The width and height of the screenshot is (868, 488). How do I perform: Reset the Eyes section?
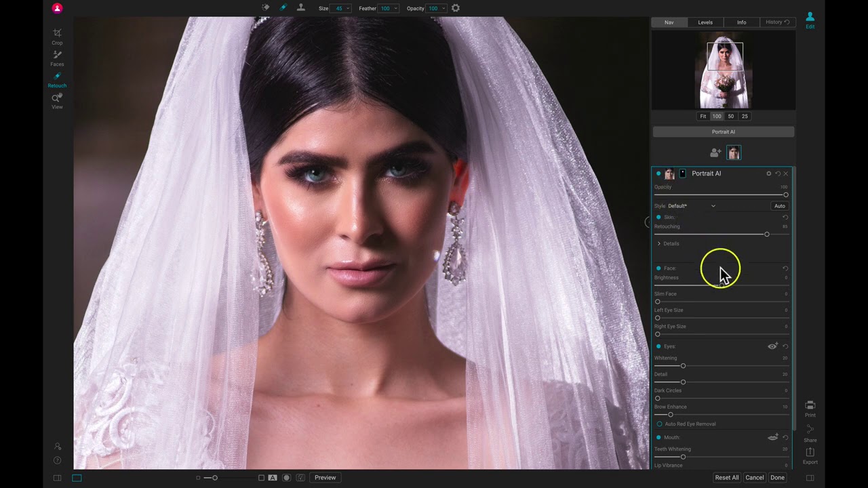pos(785,346)
